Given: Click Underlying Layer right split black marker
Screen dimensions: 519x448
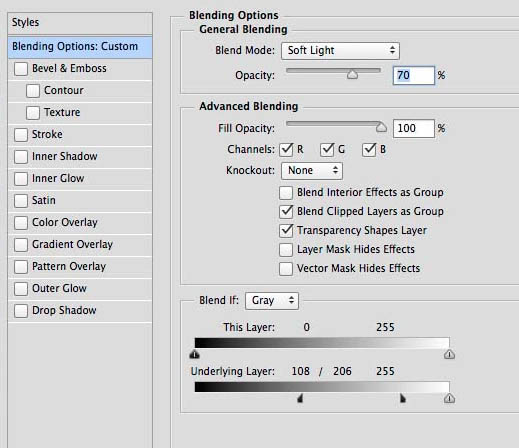Looking at the screenshot, I should (x=403, y=398).
